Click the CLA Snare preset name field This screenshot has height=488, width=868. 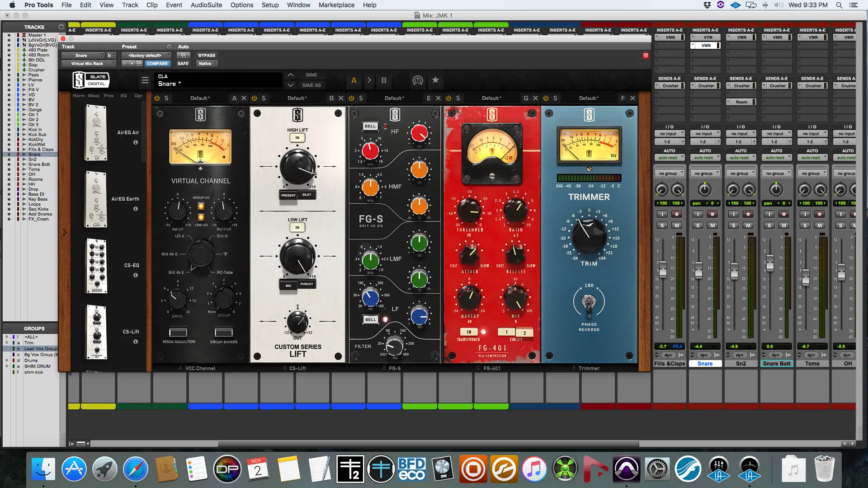tap(218, 80)
